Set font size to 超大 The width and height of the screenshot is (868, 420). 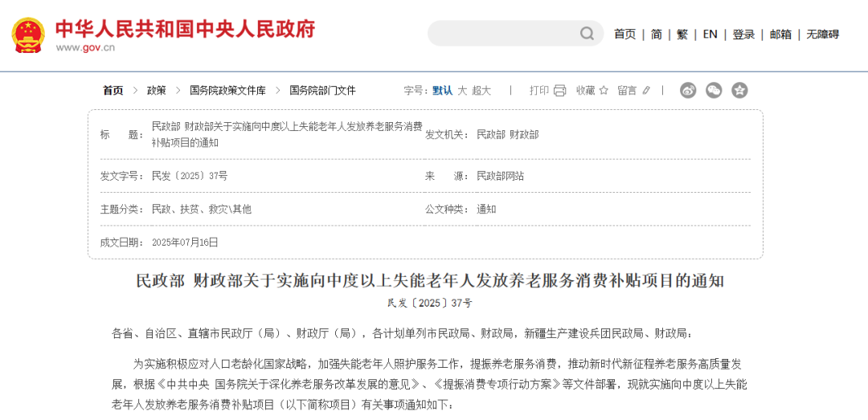[x=481, y=91]
